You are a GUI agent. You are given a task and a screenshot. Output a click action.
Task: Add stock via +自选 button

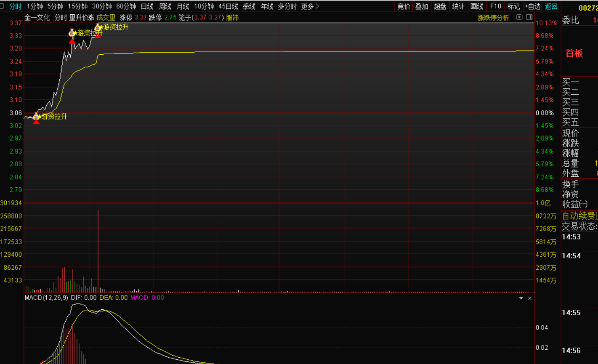pyautogui.click(x=532, y=6)
